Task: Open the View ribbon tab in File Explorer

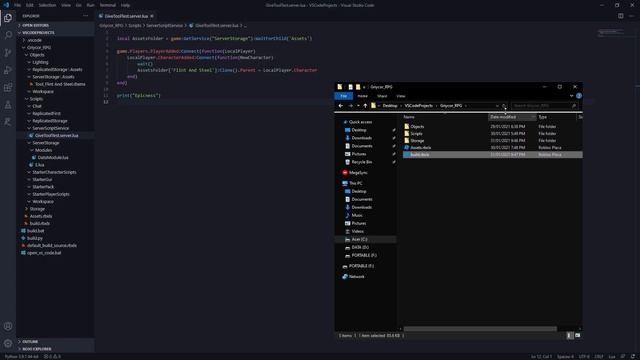Action: (401, 96)
